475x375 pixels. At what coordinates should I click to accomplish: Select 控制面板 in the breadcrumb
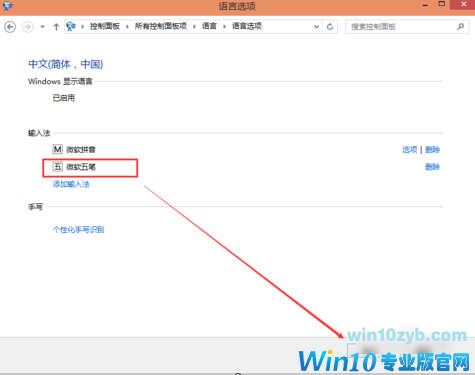click(x=105, y=26)
